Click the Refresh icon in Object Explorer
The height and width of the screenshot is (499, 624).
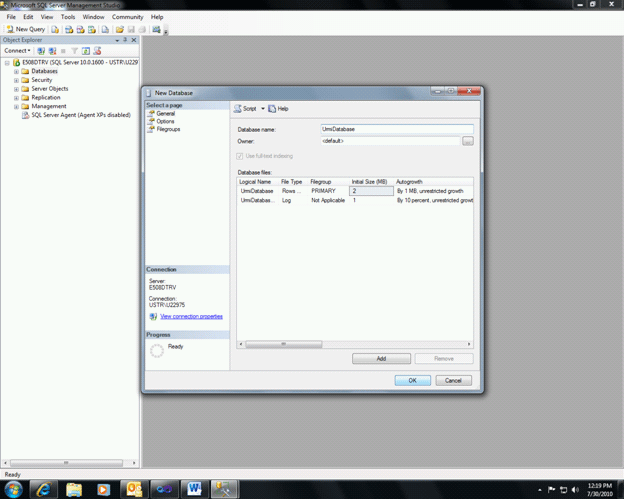pyautogui.click(x=86, y=51)
